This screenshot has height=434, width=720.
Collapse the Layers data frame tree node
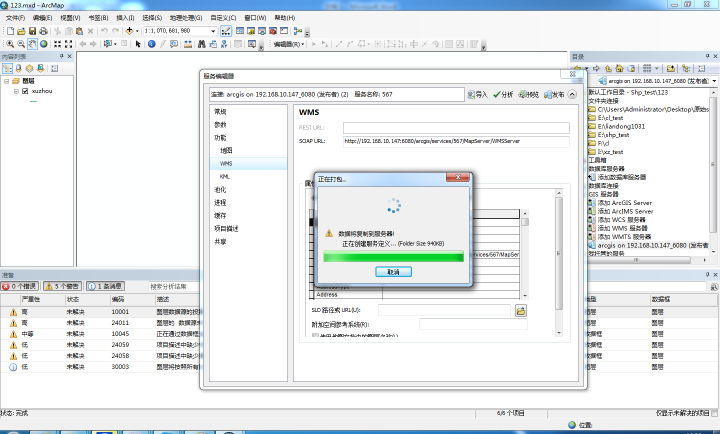point(6,81)
